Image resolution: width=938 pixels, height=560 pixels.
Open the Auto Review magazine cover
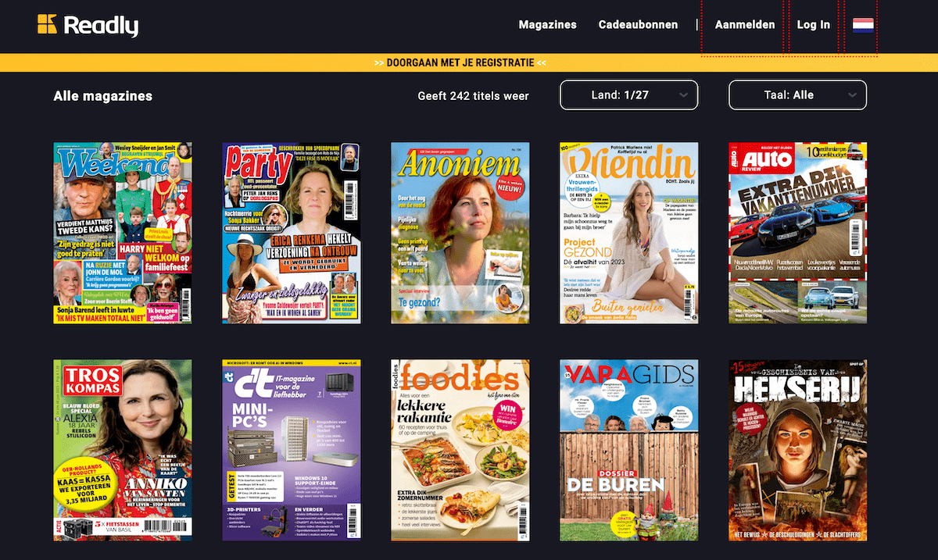pyautogui.click(x=797, y=233)
